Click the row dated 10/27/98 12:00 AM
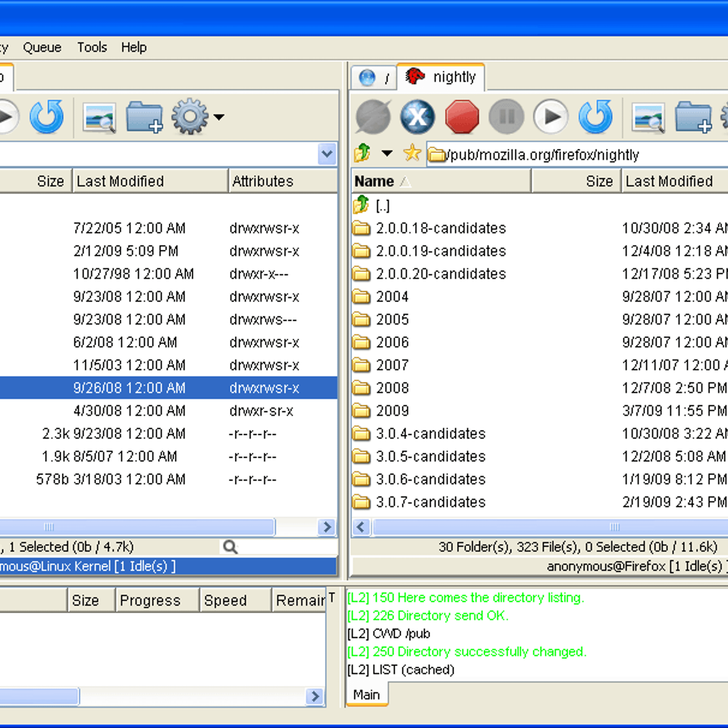The height and width of the screenshot is (728, 728). click(168, 273)
